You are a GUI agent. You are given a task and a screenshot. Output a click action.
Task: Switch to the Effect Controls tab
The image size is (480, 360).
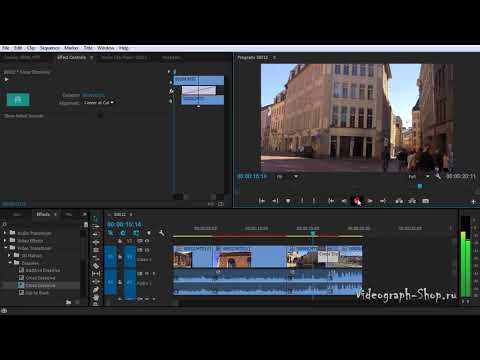[x=71, y=57]
